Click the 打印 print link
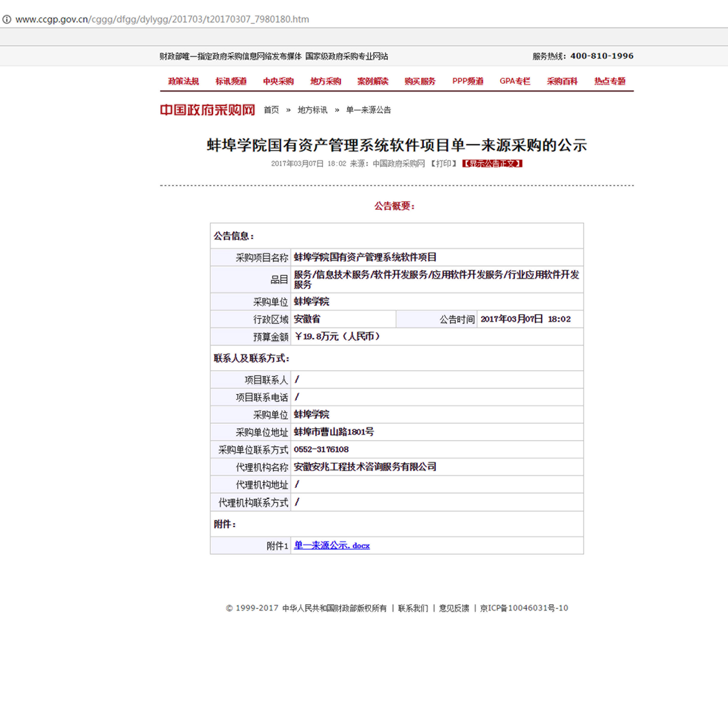The image size is (728, 726). click(x=443, y=163)
